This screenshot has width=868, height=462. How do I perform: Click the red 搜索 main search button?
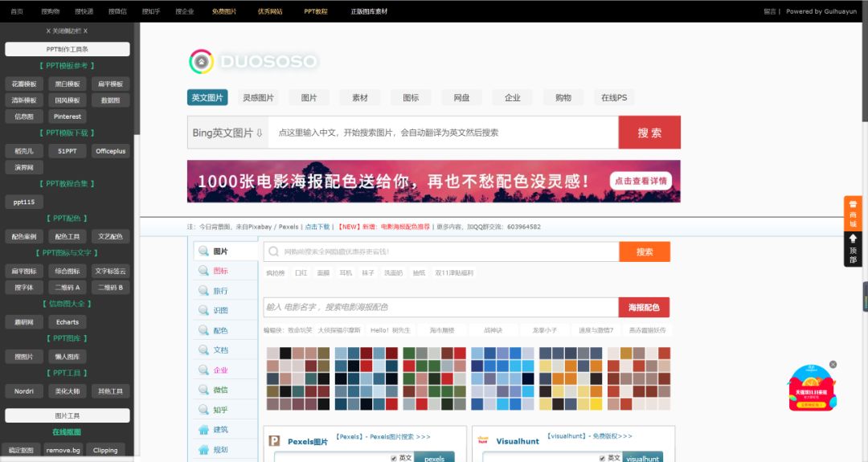pos(649,133)
